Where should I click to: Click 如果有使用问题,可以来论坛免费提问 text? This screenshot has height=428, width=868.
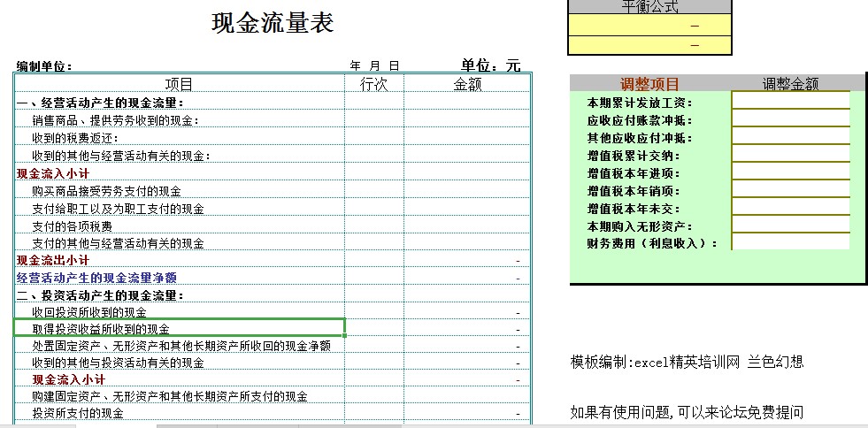(687, 412)
